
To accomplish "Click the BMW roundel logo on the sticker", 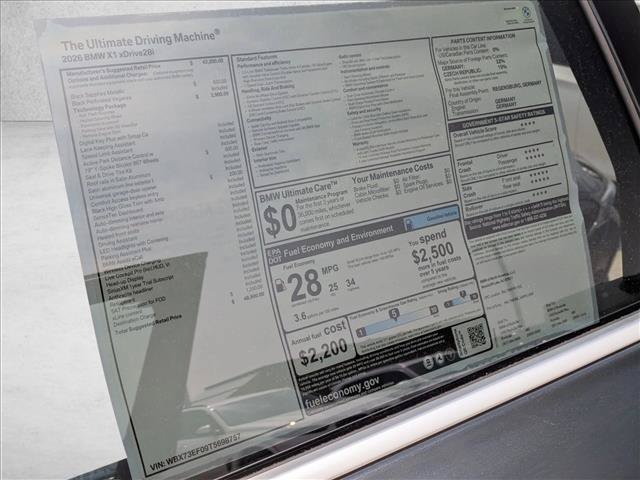I will point(527,12).
